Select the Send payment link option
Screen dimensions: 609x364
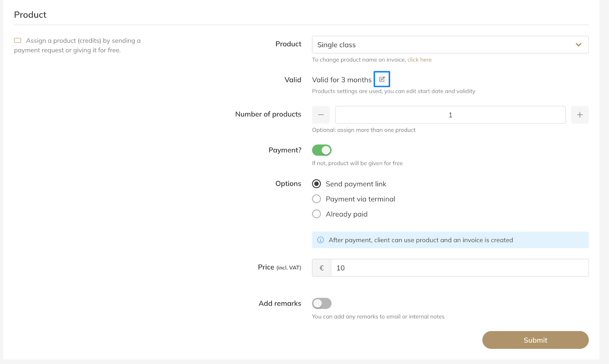tap(316, 184)
